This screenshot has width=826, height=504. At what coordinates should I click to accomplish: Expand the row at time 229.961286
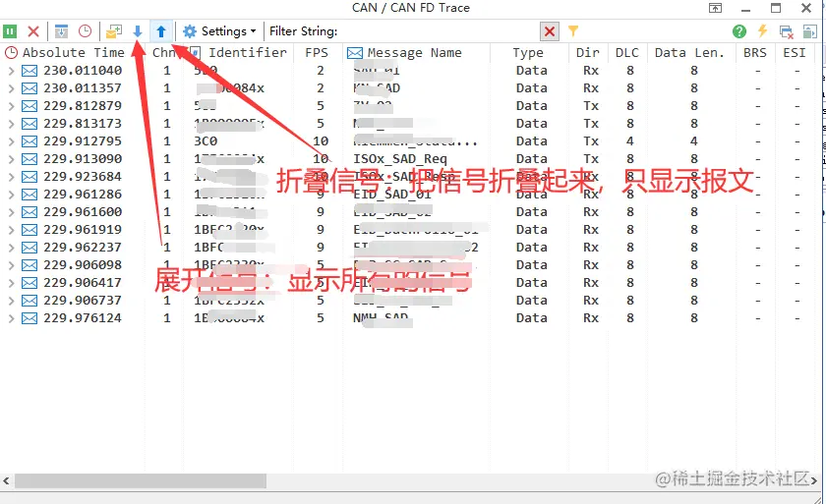click(x=11, y=195)
